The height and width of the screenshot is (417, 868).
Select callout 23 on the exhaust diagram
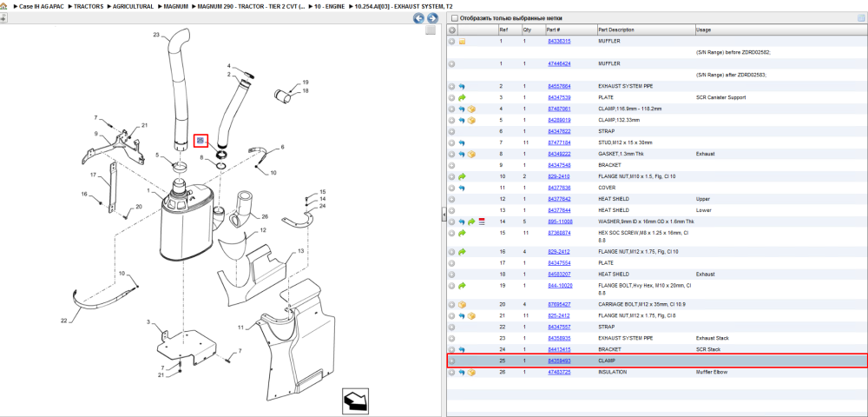156,35
